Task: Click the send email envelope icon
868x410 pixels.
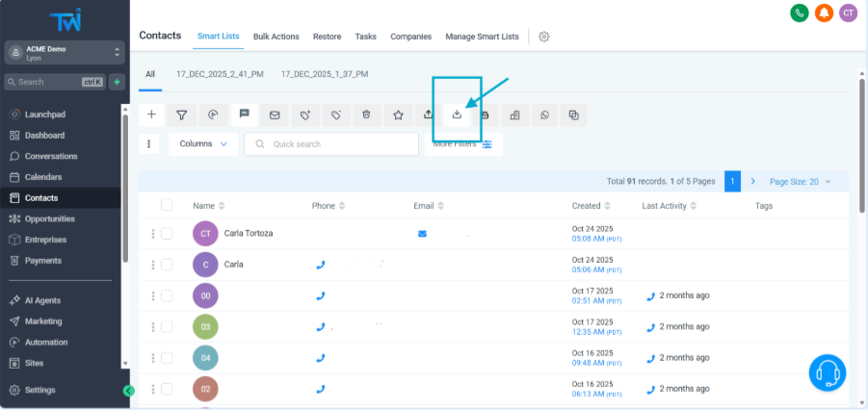Action: [x=275, y=115]
